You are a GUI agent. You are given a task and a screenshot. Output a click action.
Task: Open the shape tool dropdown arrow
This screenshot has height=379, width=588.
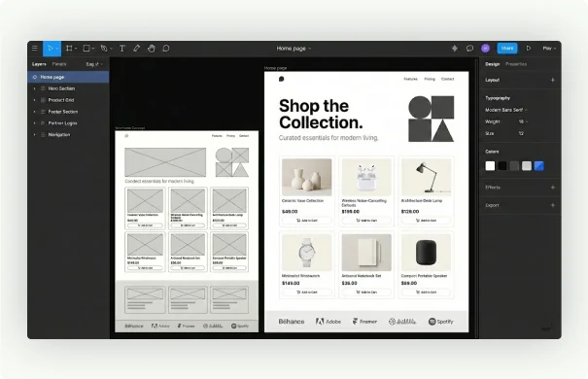click(93, 49)
